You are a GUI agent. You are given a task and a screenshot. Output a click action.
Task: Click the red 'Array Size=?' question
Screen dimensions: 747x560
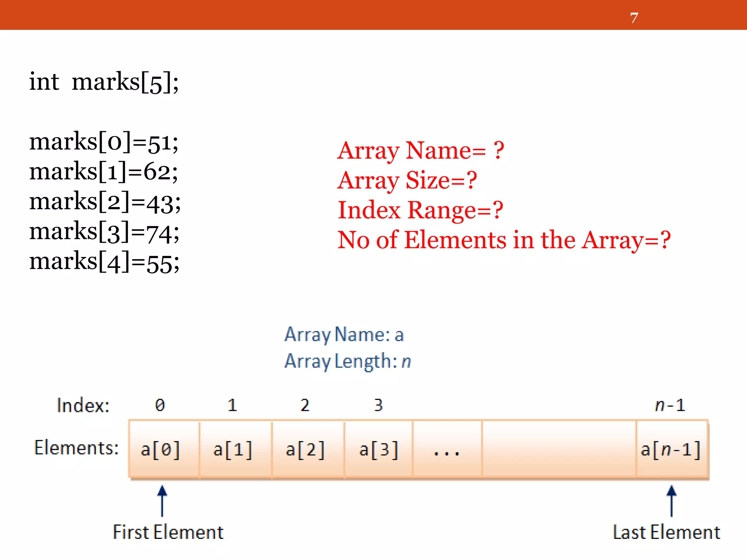[x=407, y=180]
